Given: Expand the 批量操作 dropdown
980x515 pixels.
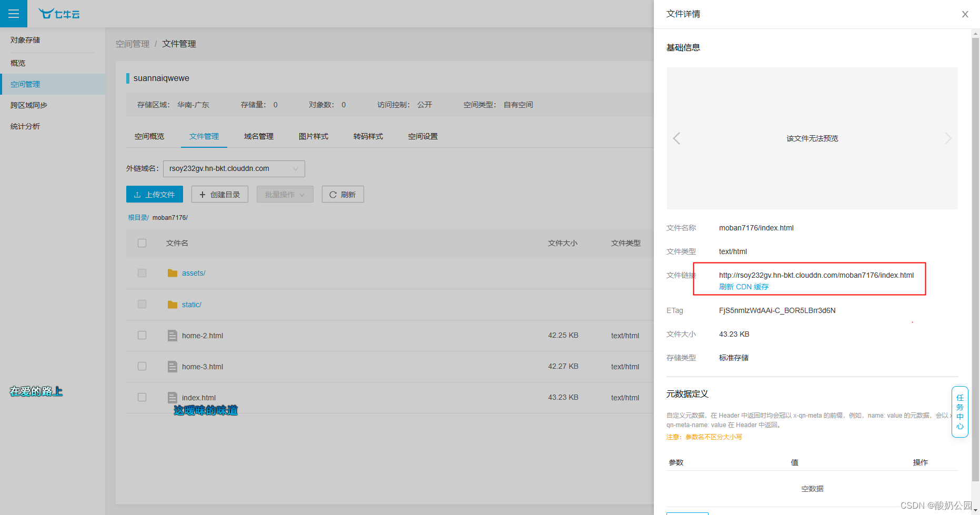Looking at the screenshot, I should click(x=285, y=195).
